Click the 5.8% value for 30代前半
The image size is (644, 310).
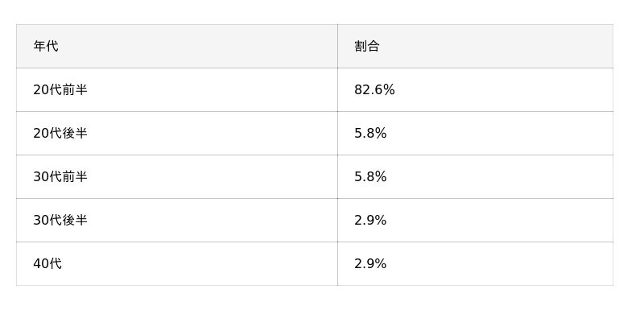click(370, 177)
